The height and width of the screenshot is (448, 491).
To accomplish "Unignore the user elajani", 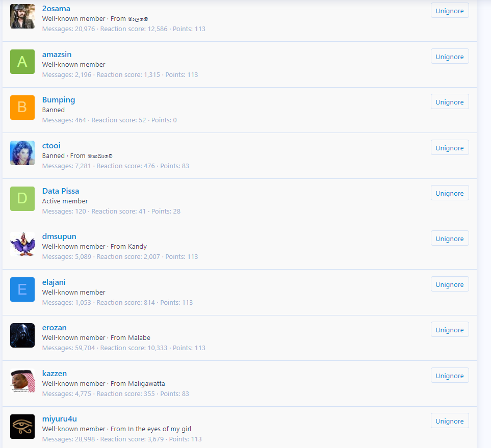I will point(450,284).
